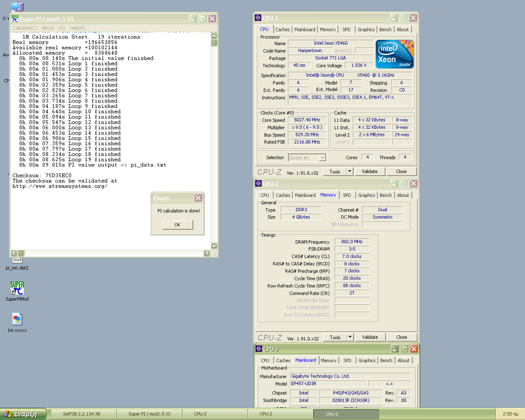Click Validate in the top CPU-Z window
525x420 pixels.
(x=369, y=171)
